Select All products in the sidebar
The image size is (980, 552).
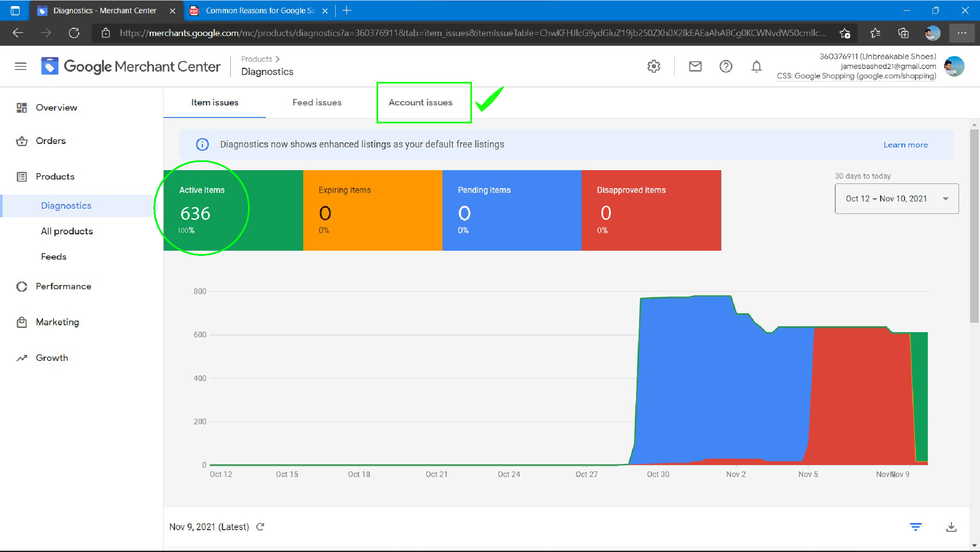(67, 231)
